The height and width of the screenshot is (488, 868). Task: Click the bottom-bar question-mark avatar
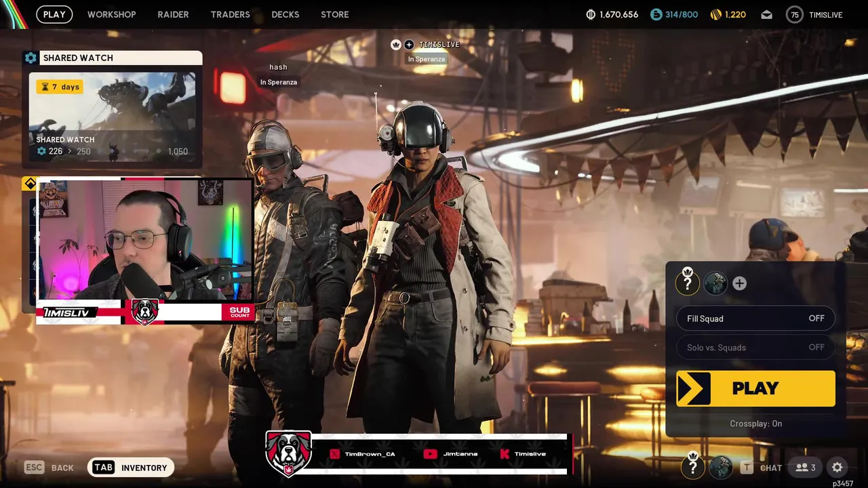click(692, 466)
